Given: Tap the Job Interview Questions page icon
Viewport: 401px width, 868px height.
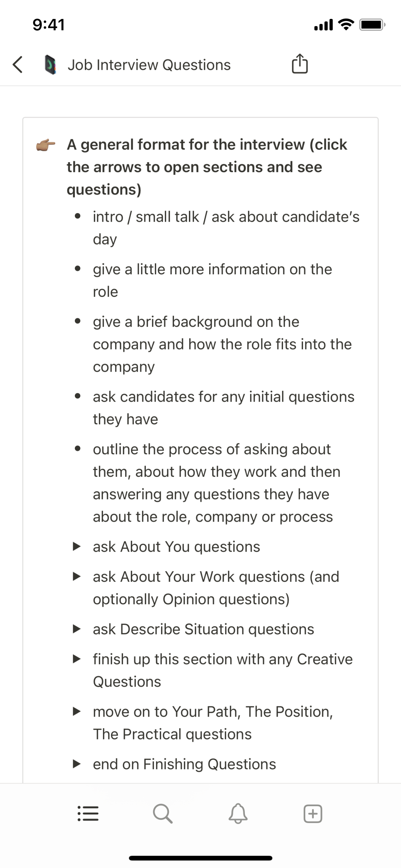Looking at the screenshot, I should click(50, 65).
